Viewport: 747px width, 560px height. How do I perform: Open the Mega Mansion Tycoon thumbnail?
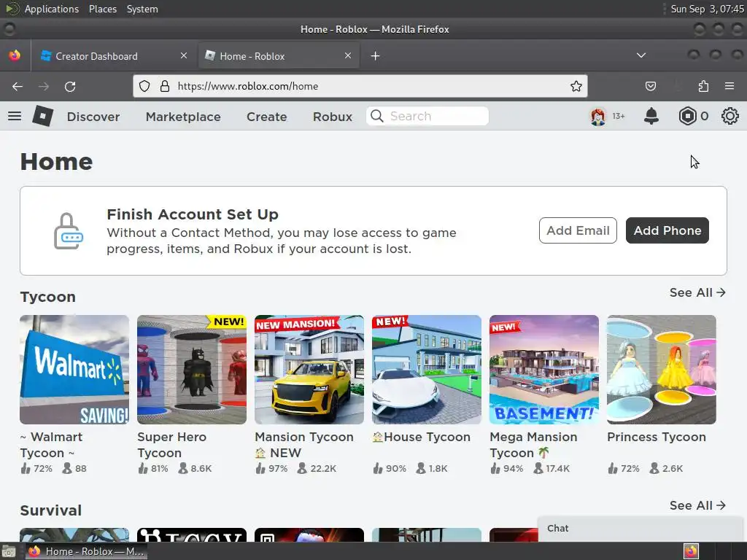click(x=544, y=370)
